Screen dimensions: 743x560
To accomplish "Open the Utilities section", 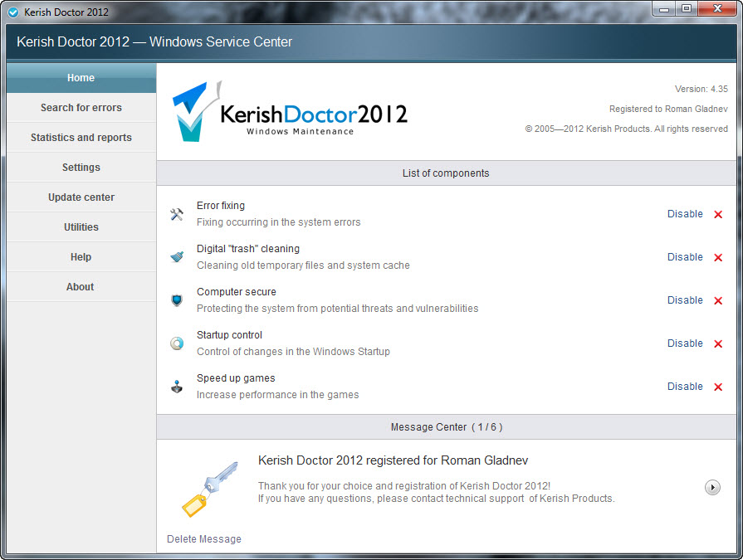I will (81, 226).
